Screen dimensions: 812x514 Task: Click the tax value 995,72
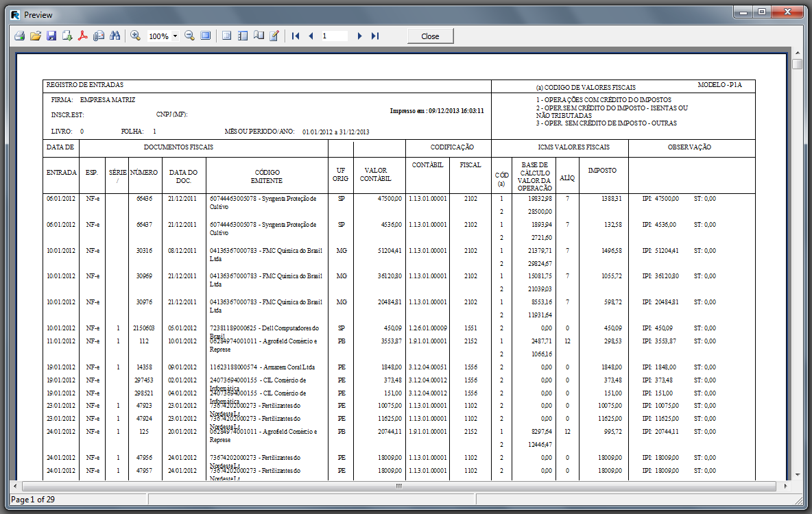click(613, 432)
